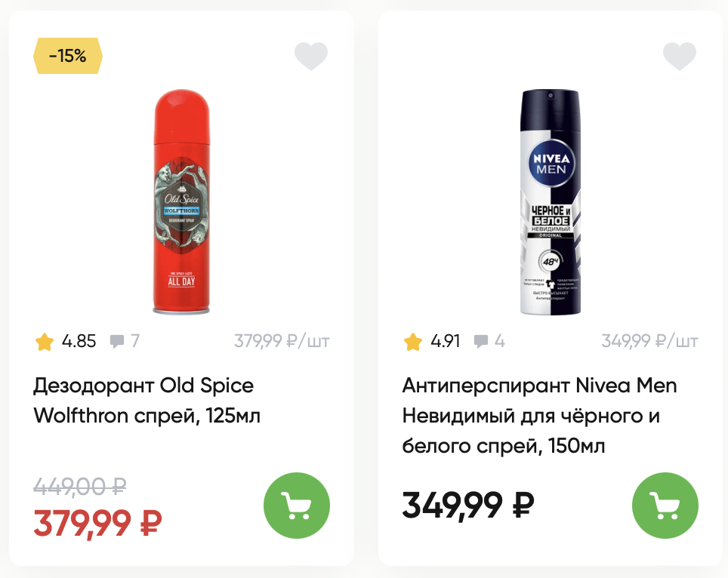
Task: Open the Old Spice reviews comment icon
Action: point(117,342)
